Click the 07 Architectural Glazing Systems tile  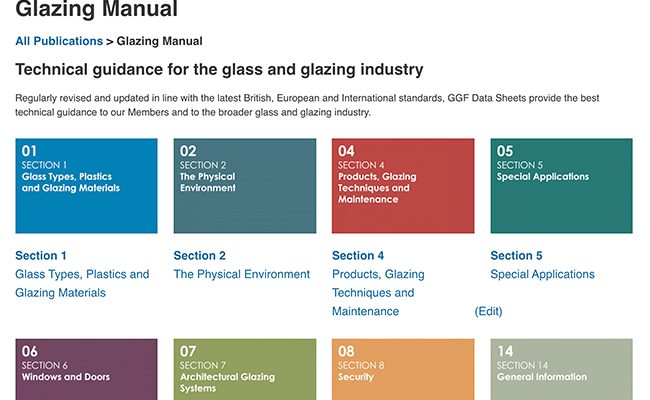[x=245, y=369]
